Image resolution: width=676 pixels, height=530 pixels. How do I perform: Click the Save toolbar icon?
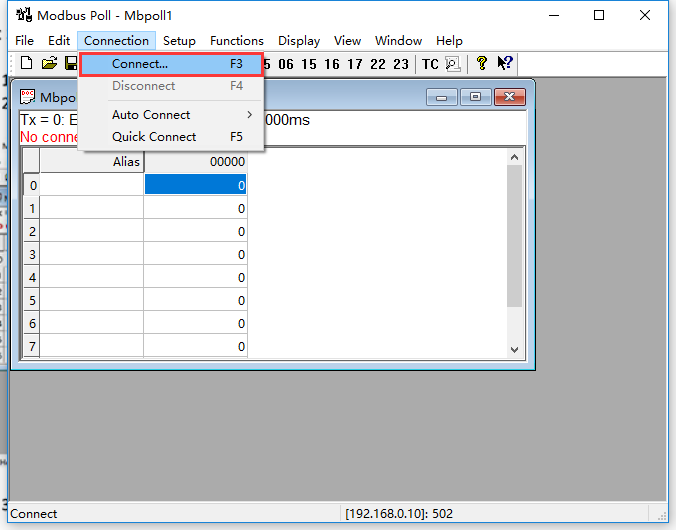(71, 64)
